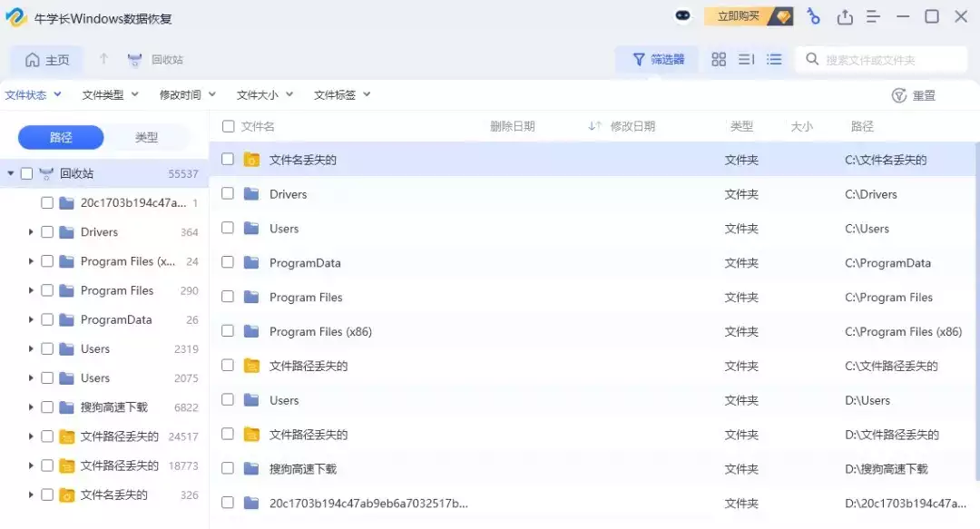Check the 回收站 checkbox in tree
Viewport: 980px width, 529px height.
[x=27, y=174]
